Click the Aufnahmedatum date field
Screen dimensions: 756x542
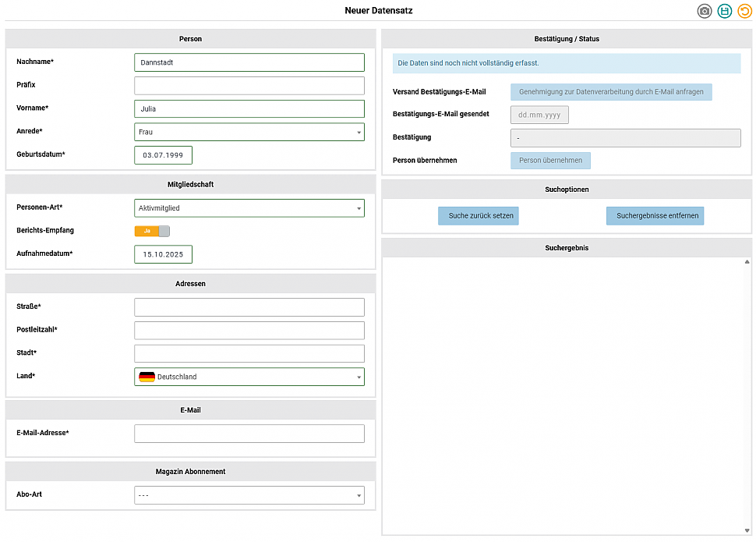pyautogui.click(x=163, y=254)
